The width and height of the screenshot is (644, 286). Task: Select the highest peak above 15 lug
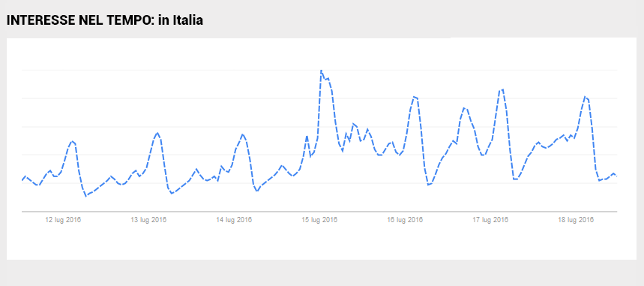(x=321, y=71)
